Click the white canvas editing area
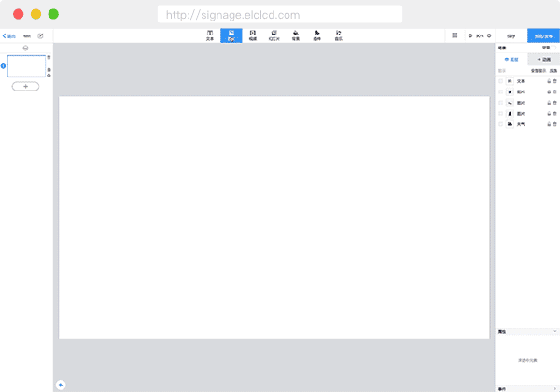 [x=273, y=217]
